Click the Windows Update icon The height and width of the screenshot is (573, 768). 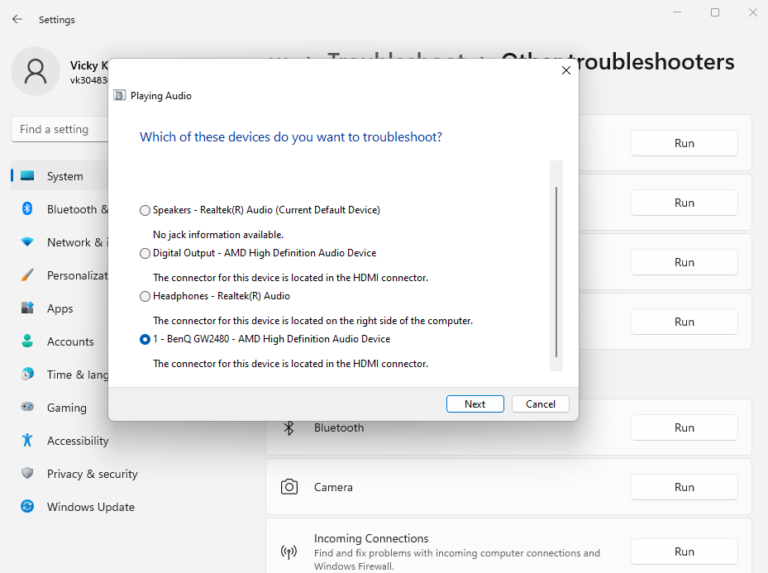(27, 507)
